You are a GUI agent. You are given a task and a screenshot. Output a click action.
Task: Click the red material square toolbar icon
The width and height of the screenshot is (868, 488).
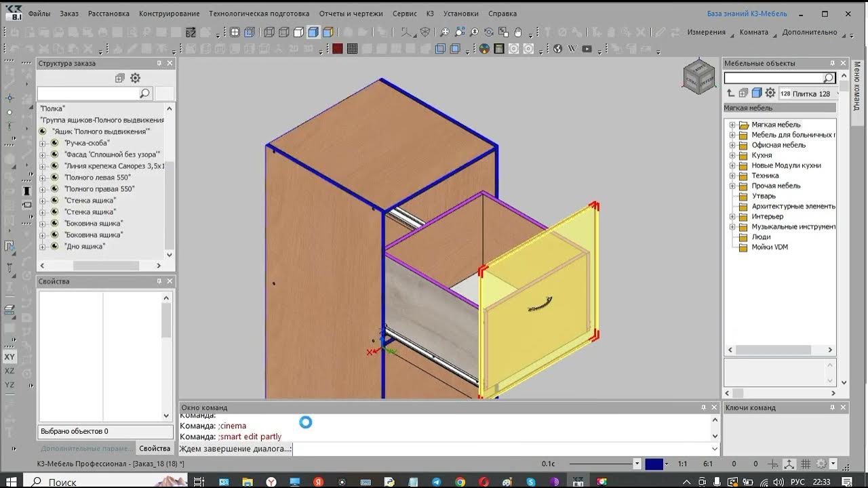337,49
